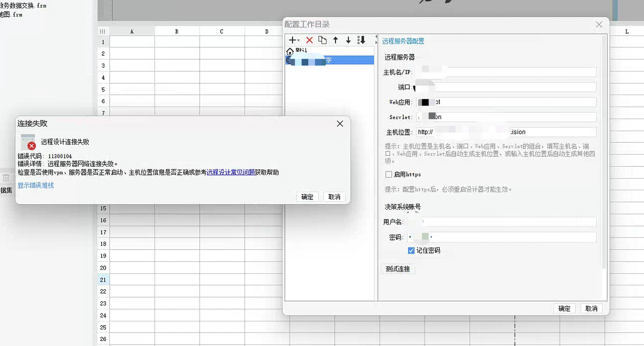Screen dimensions: 644x346
Task: Uncheck the 记住密码 checkbox
Action: coord(411,250)
